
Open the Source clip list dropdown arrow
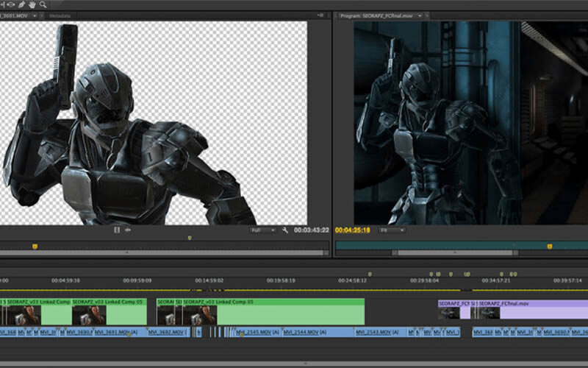coord(35,15)
